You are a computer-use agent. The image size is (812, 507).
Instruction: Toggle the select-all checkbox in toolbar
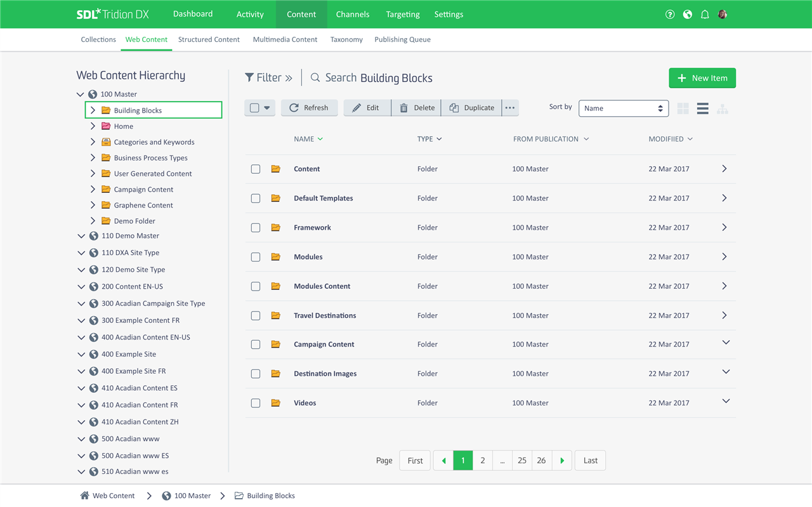pyautogui.click(x=254, y=108)
